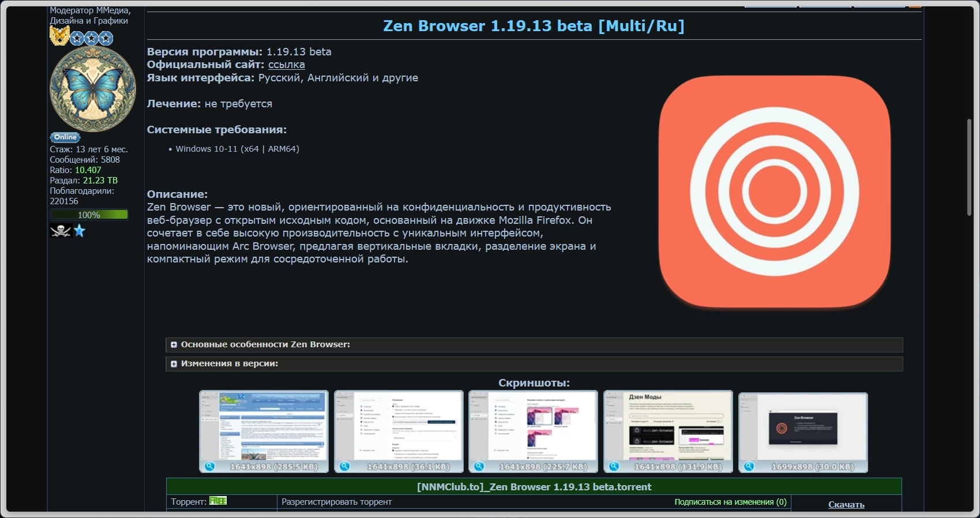Click Разрегистрировать торрент text
980x518 pixels.
point(336,502)
